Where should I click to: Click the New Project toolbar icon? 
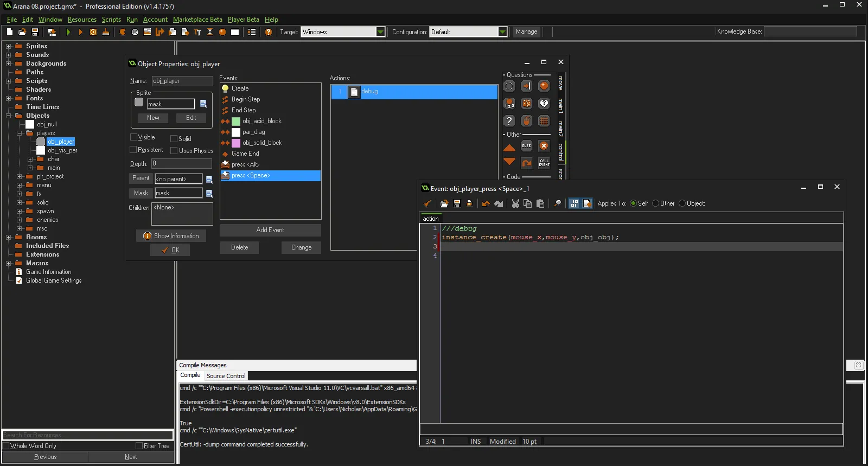(x=10, y=32)
